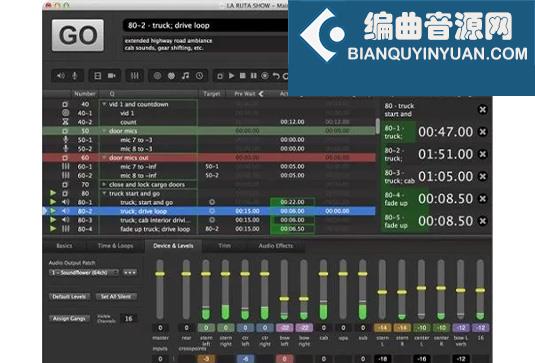
Task: Click the bow left level box showing -22
Action: click(285, 328)
